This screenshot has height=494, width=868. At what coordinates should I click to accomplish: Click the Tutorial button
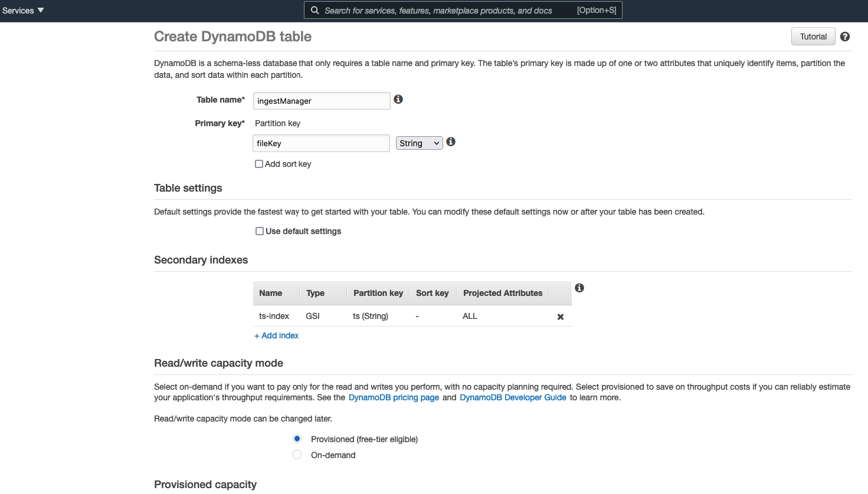click(x=813, y=37)
